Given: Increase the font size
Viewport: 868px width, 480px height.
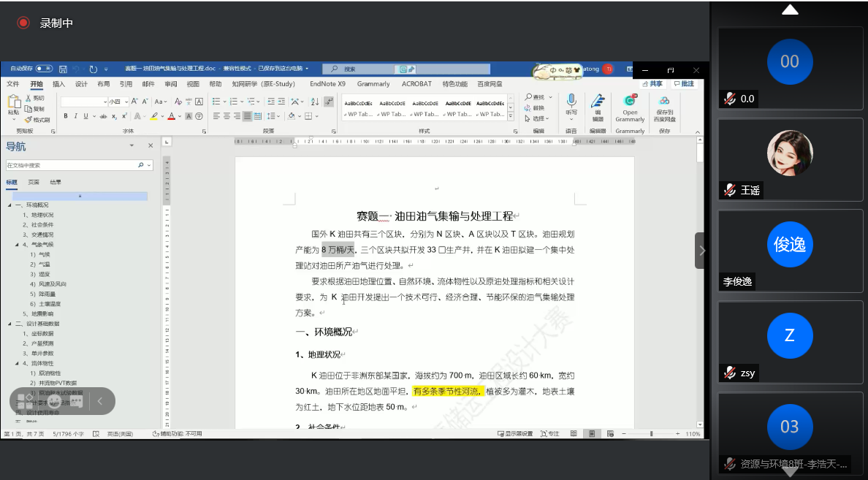Looking at the screenshot, I should pyautogui.click(x=134, y=102).
